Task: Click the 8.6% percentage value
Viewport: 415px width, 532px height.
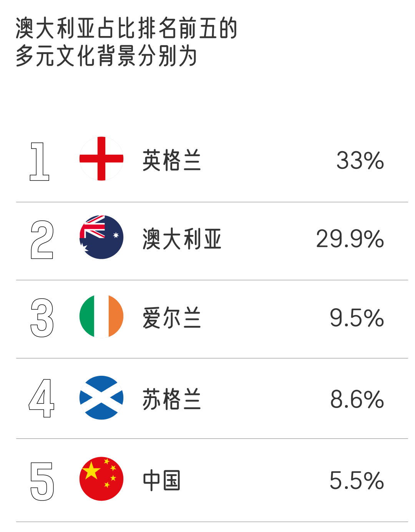Action: tap(357, 399)
